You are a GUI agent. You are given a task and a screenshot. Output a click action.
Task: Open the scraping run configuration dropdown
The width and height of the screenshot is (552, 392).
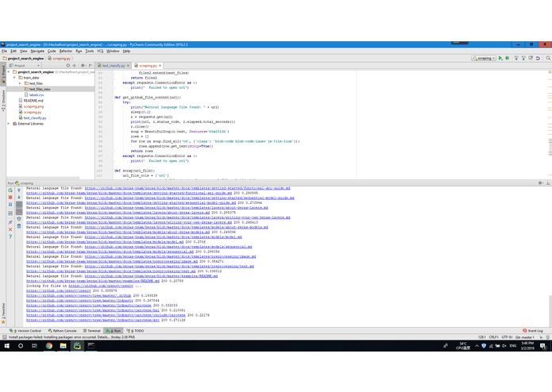(x=484, y=59)
